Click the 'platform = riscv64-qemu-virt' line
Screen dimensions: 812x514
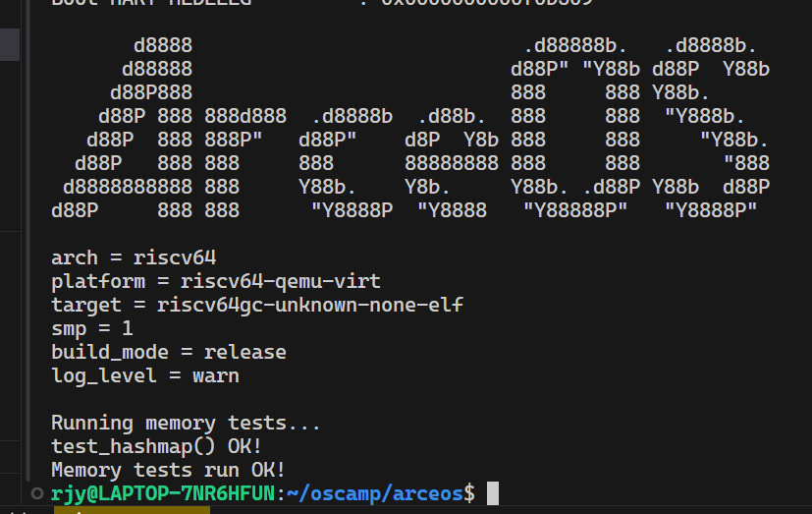(216, 281)
